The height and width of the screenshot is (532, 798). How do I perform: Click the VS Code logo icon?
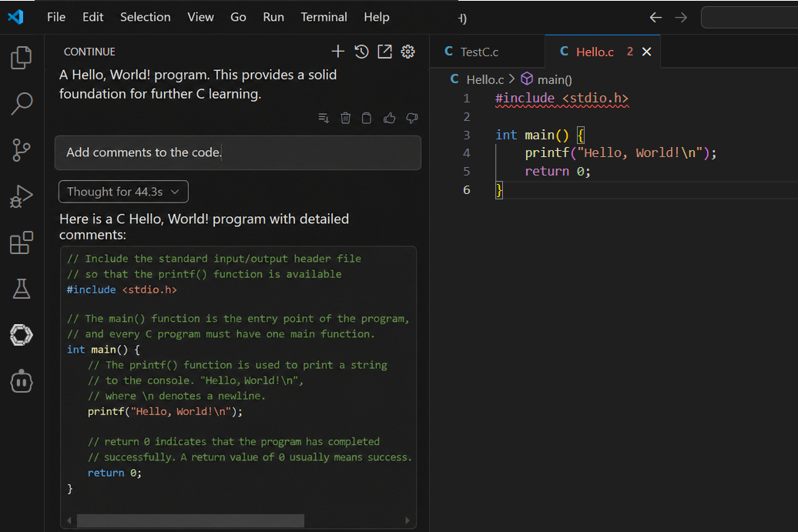(x=15, y=17)
